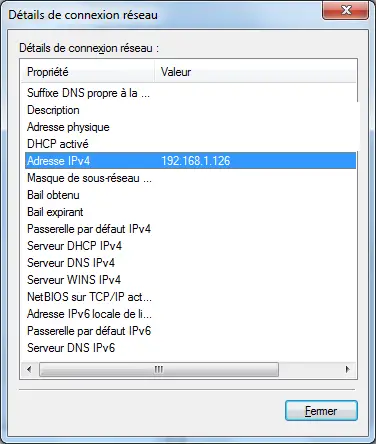Click the horizontal scrollbar right arrow
The height and width of the screenshot is (444, 376).
point(348,369)
